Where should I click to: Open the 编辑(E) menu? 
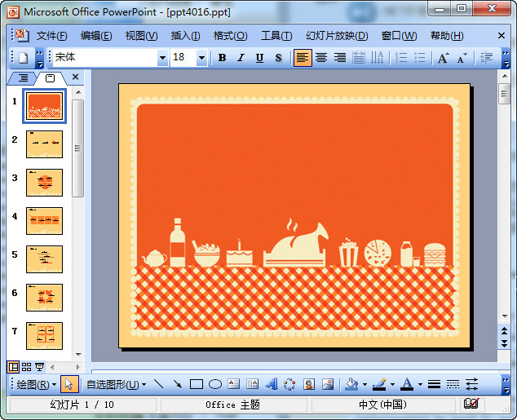click(x=96, y=36)
